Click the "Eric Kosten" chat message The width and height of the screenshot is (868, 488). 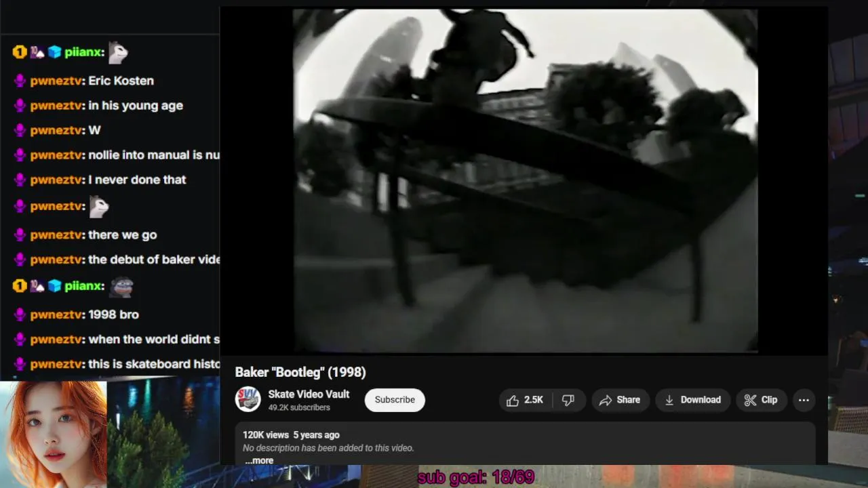(121, 81)
